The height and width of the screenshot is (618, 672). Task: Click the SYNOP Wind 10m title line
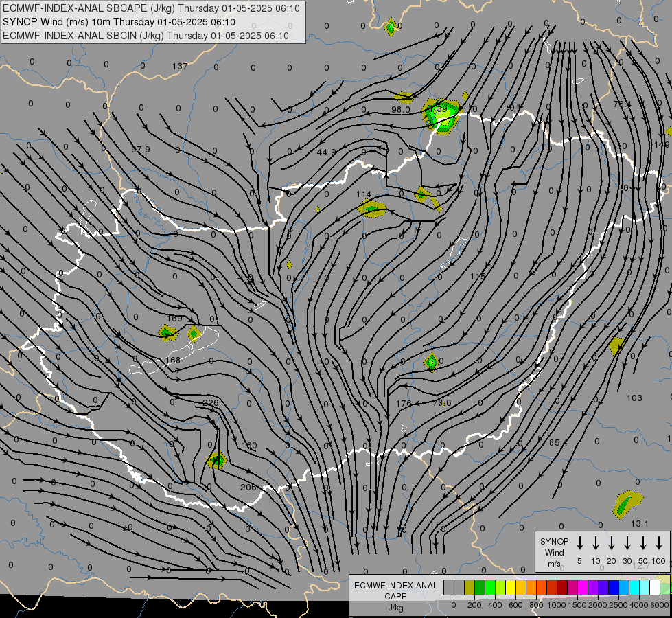coord(119,22)
